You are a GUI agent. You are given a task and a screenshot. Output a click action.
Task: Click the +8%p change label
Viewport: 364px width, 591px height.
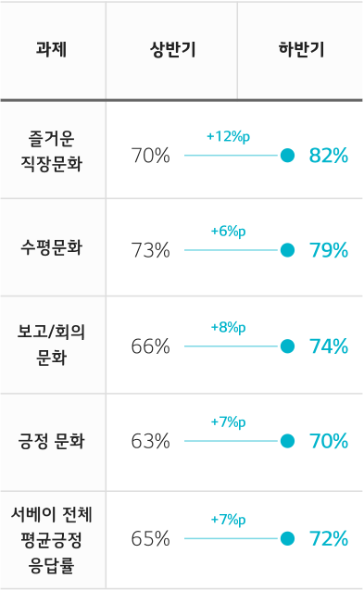229,327
